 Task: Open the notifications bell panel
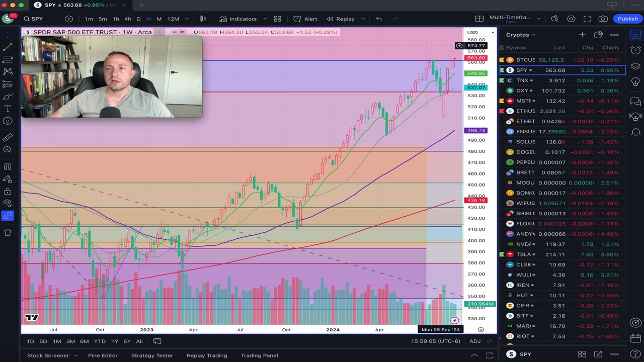pyautogui.click(x=635, y=132)
